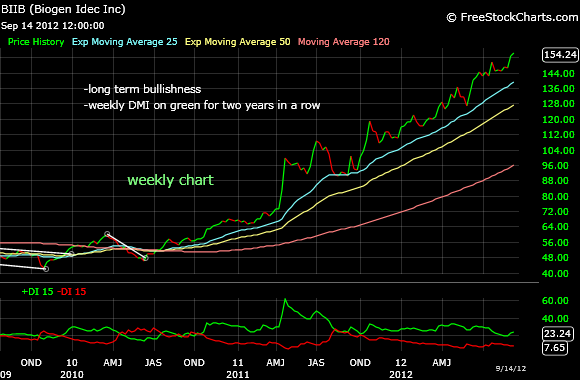Click the 2010 year label on time axis

tap(72, 375)
